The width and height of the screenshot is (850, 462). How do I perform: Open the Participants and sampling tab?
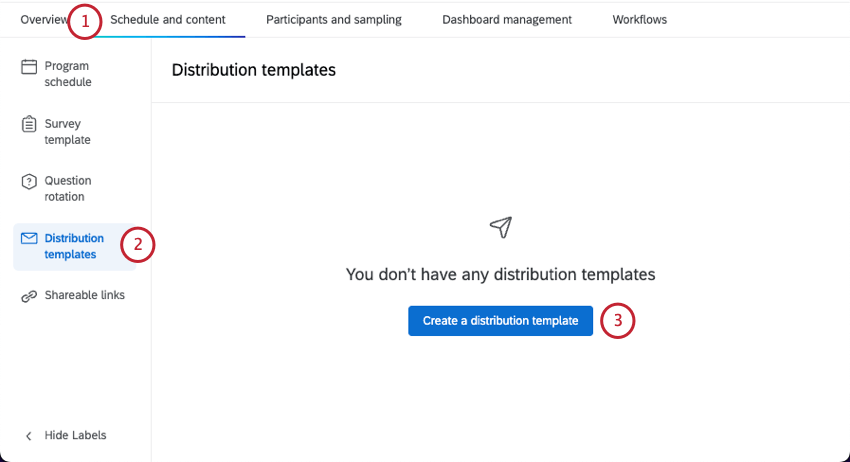pos(334,20)
